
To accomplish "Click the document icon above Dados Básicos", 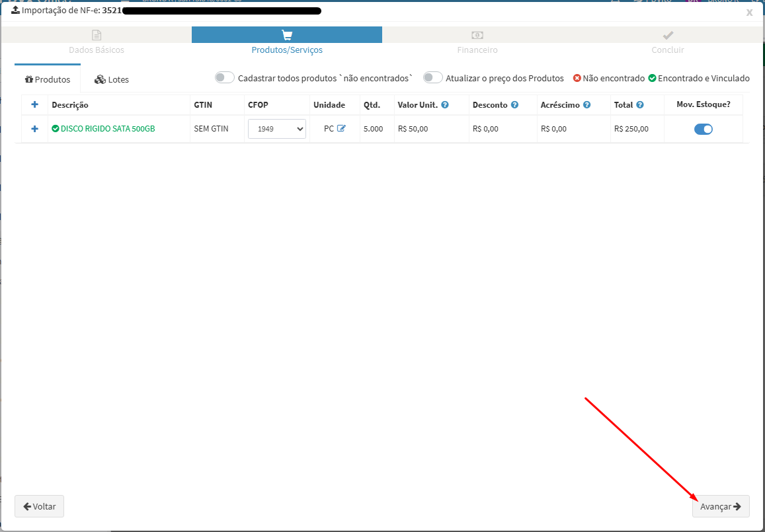I will 97,35.
